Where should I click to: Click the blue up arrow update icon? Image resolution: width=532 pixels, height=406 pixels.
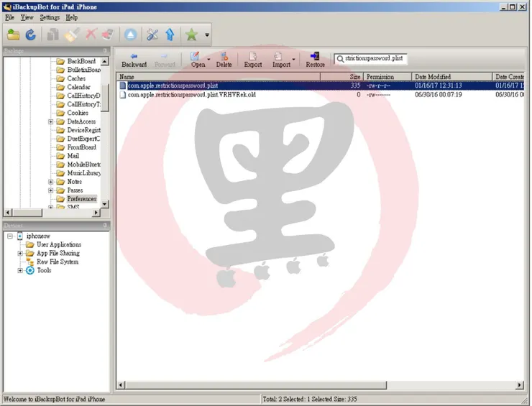point(170,34)
